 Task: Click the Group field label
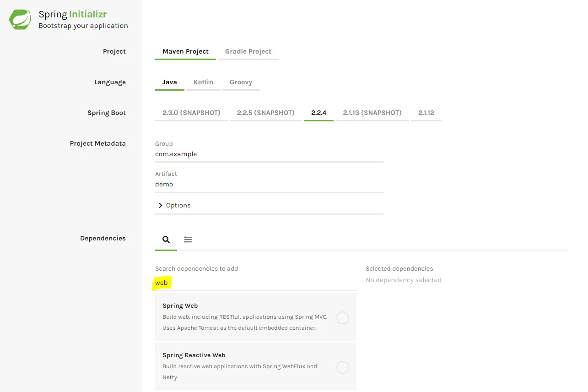point(164,144)
